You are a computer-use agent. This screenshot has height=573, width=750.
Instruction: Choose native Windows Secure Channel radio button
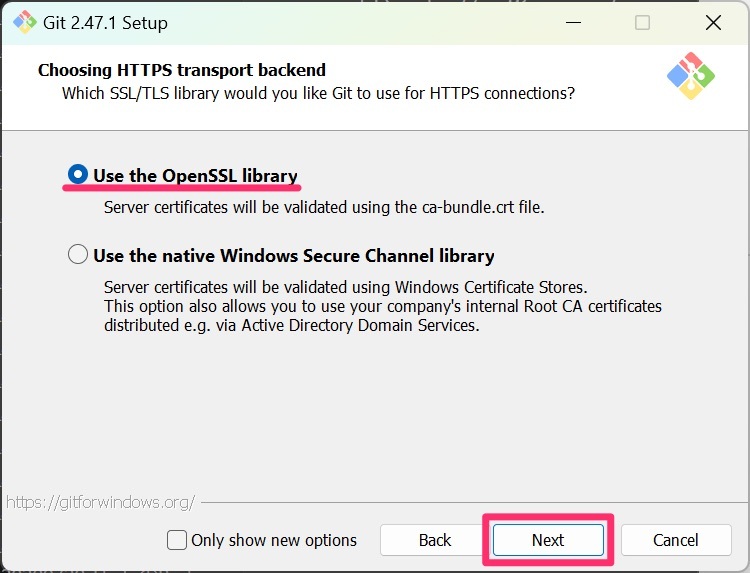coord(77,254)
